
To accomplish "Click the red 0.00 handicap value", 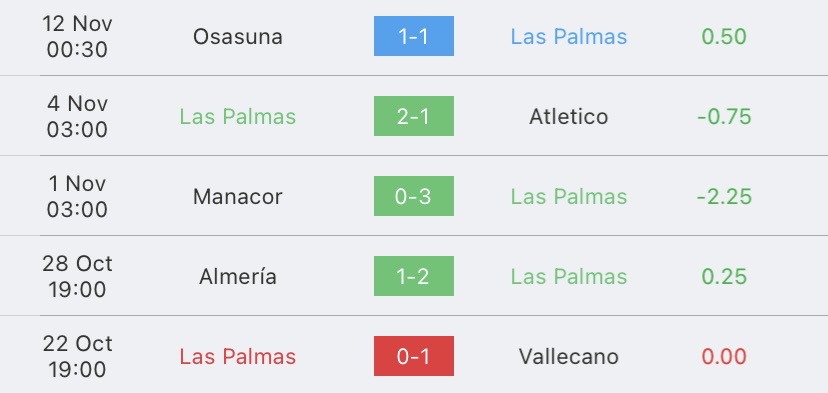I will point(724,357).
